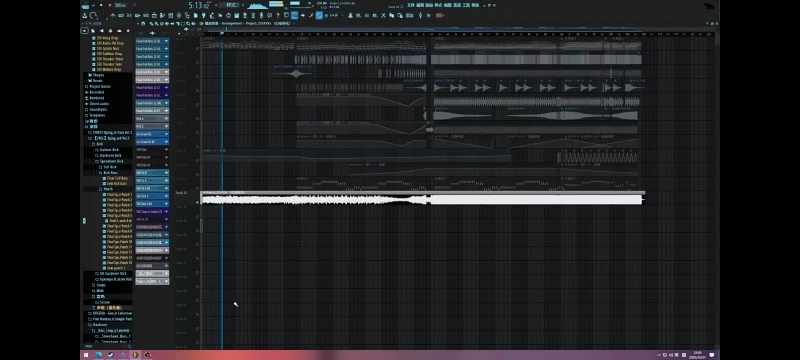Viewport: 800px width, 360px height.
Task: Select the Mute tool in playlist toolbar
Action: coord(167,23)
